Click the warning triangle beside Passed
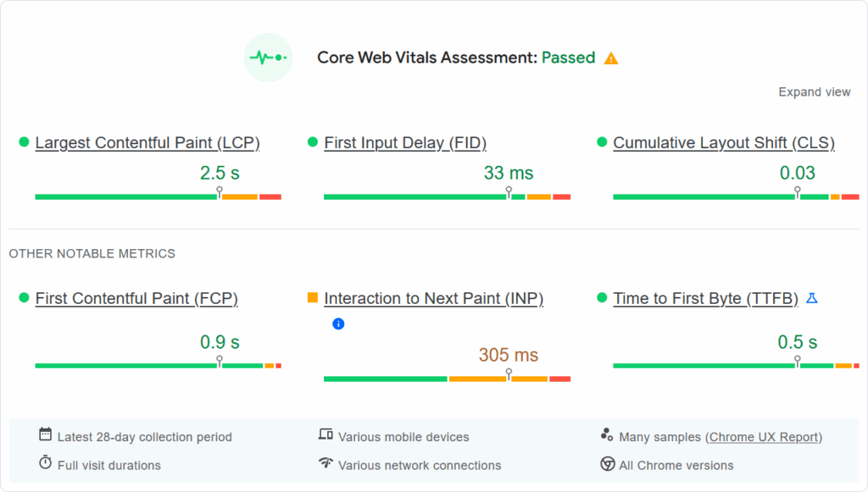This screenshot has height=492, width=868. [612, 58]
